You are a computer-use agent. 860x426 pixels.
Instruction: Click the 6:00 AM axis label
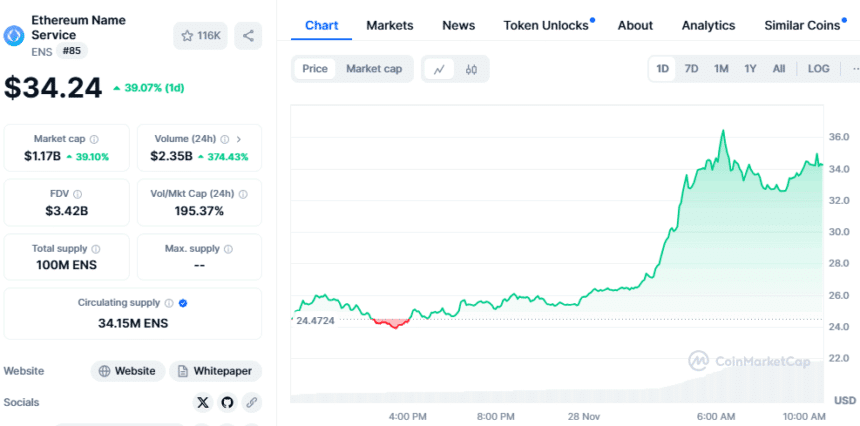coord(716,417)
